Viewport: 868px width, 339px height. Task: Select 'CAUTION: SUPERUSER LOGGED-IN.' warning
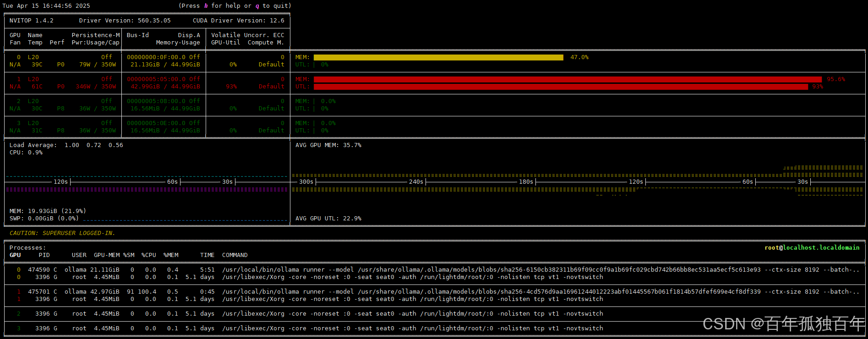pyautogui.click(x=62, y=233)
